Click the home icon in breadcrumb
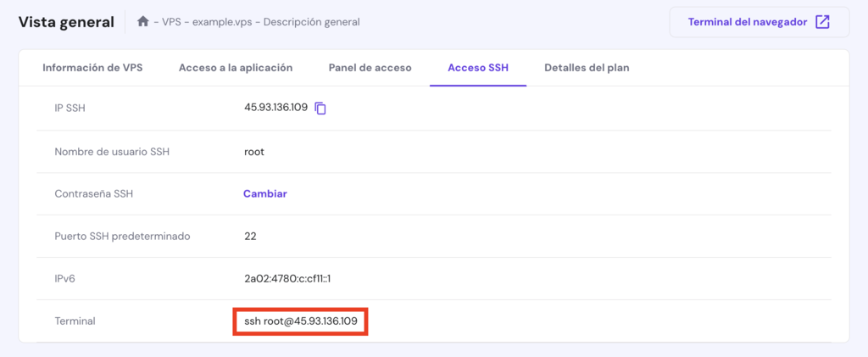The height and width of the screenshot is (357, 868). coord(143,22)
